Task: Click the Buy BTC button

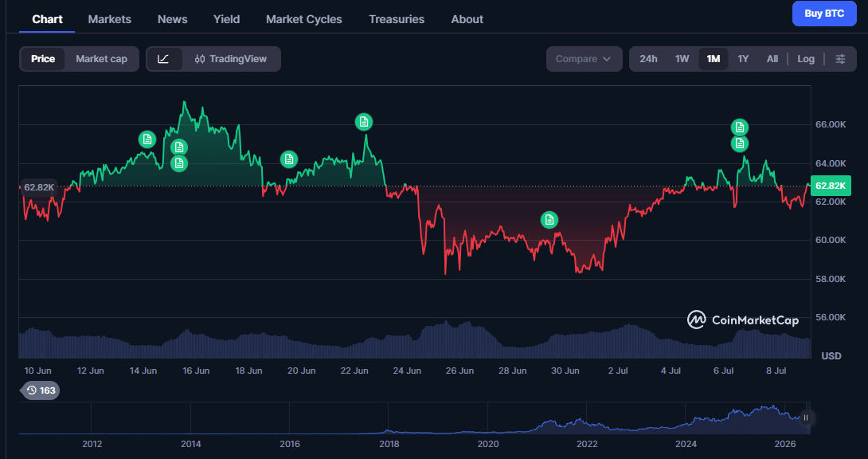Action: 824,14
